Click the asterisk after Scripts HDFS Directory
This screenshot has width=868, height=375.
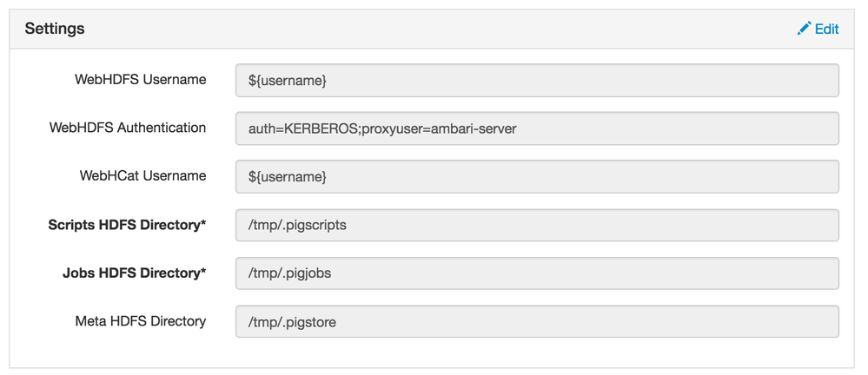[203, 224]
